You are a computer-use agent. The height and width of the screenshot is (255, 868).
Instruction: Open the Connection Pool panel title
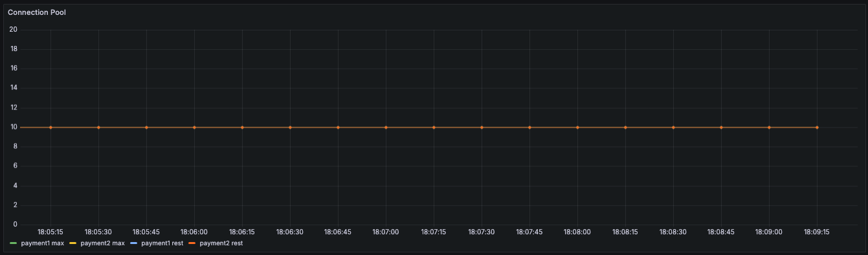[x=36, y=12]
